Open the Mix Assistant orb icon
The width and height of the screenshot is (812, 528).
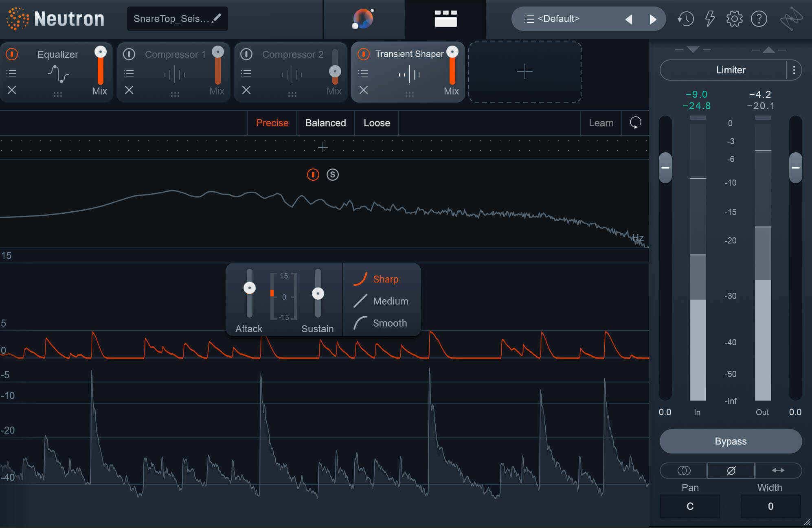[x=363, y=19]
